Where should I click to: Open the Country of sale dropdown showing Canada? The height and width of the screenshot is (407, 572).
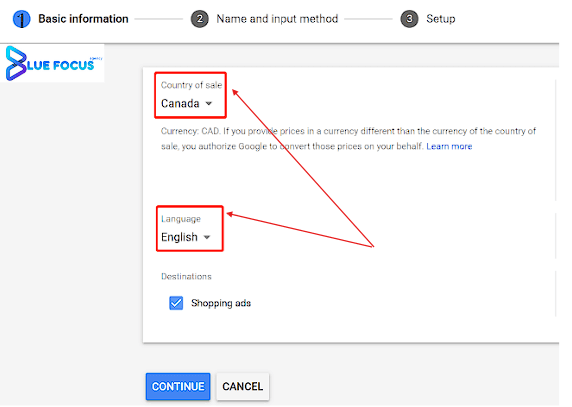(186, 104)
